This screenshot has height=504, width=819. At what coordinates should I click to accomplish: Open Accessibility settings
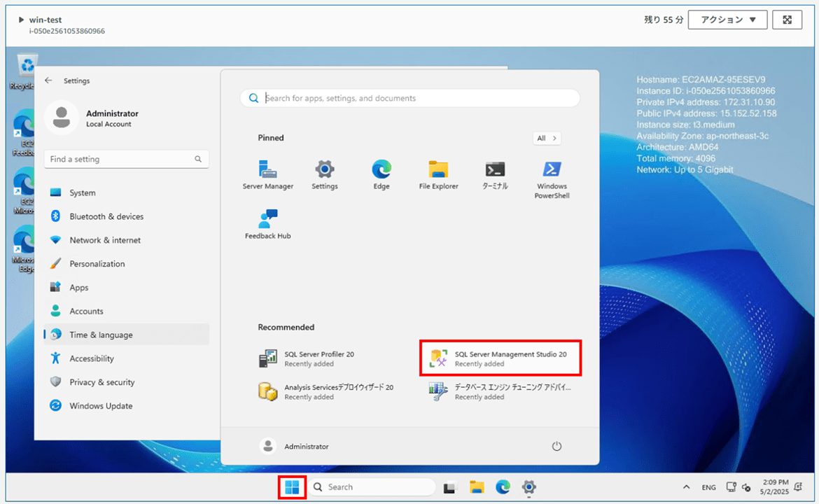127,358
